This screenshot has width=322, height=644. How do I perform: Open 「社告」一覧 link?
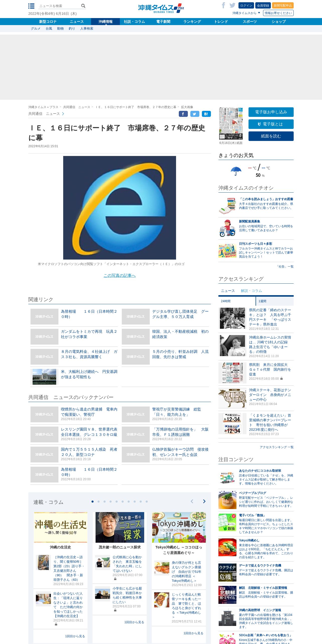285,267
